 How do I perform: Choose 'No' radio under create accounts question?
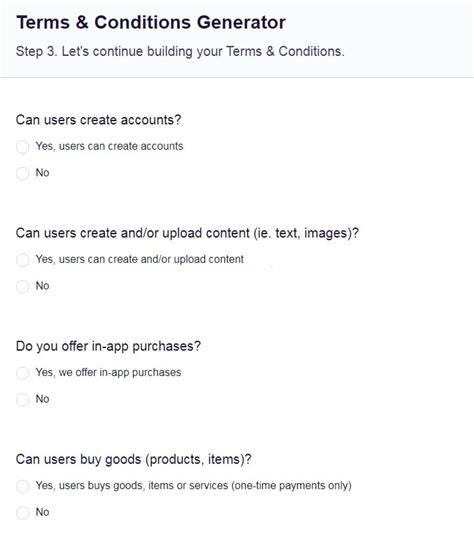click(22, 173)
